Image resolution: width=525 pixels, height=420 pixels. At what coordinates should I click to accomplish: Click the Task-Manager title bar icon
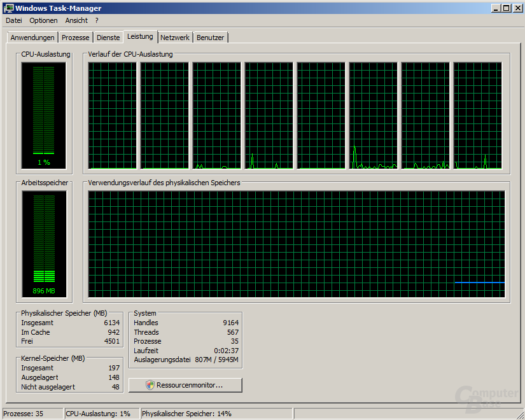tap(8, 8)
